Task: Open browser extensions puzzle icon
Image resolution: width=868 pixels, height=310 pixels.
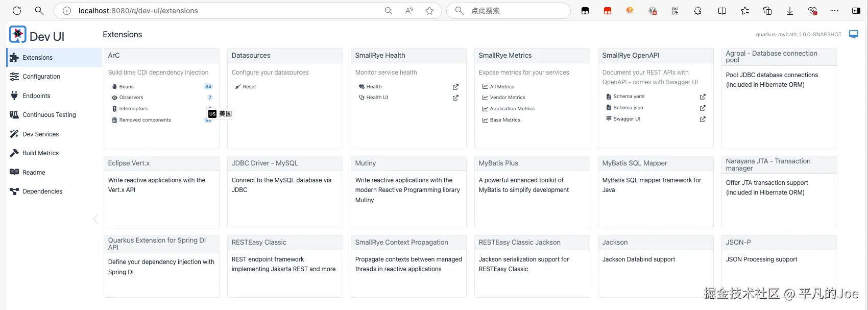Action: [x=697, y=11]
